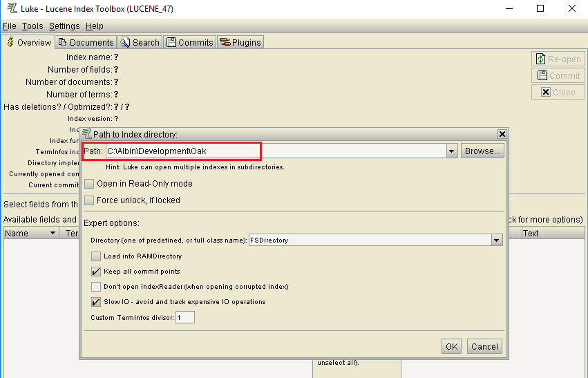Maximize the Luke window

[x=540, y=8]
